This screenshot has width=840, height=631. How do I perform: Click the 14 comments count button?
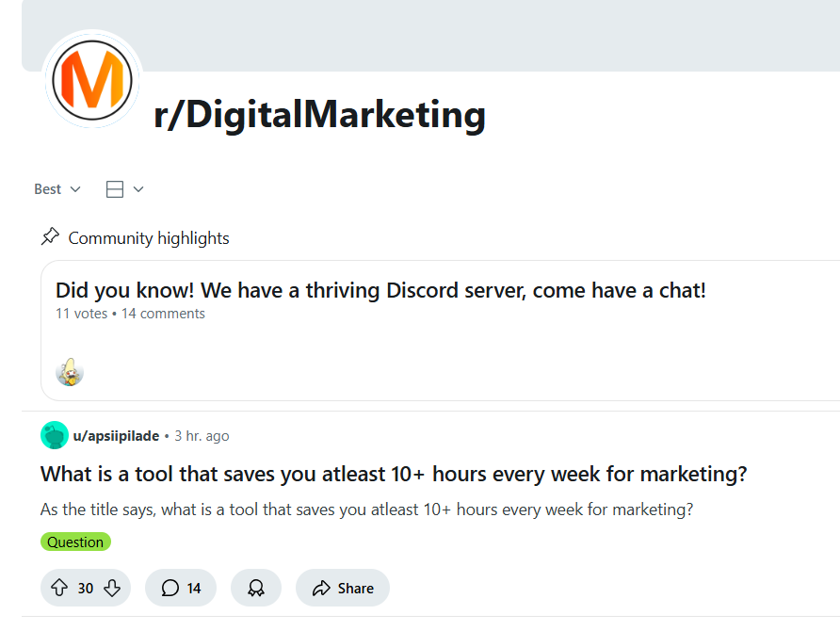(181, 588)
